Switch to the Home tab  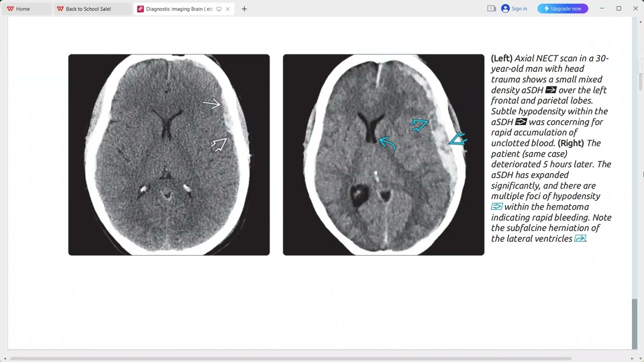[x=23, y=9]
